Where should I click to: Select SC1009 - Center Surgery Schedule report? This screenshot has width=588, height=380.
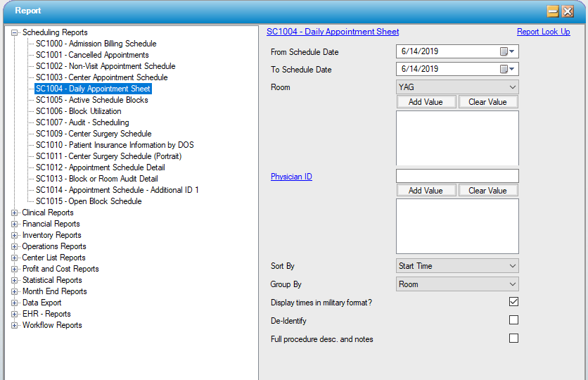(x=94, y=134)
